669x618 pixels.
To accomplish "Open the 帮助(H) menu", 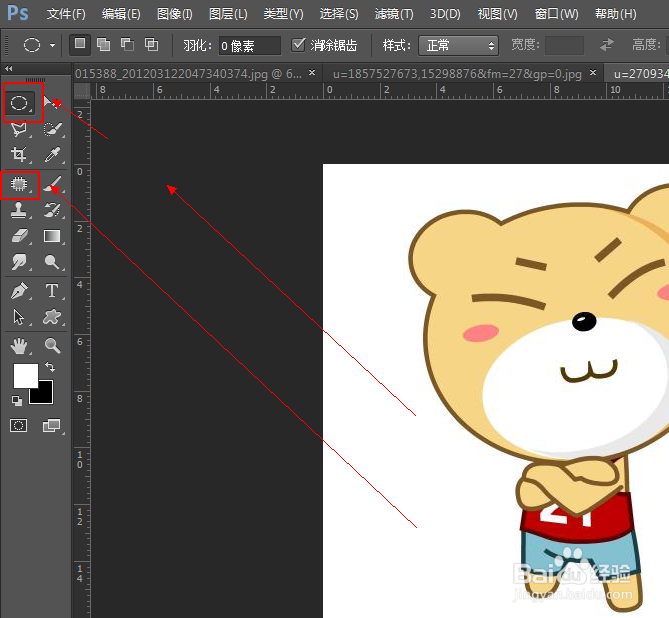I will click(616, 14).
